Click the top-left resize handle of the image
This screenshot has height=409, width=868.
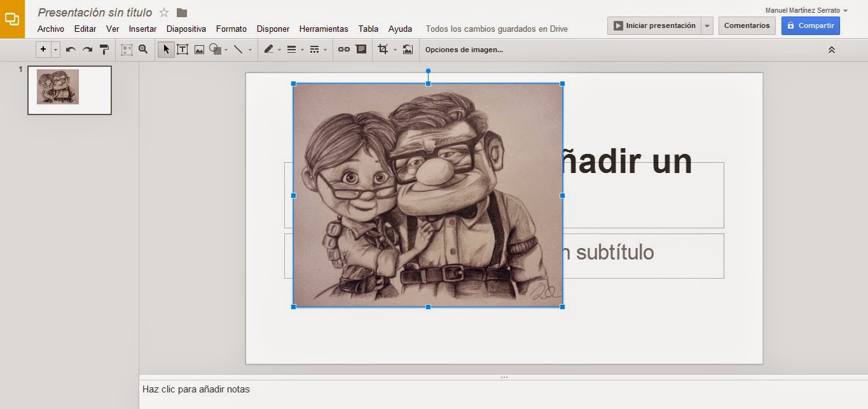click(293, 83)
